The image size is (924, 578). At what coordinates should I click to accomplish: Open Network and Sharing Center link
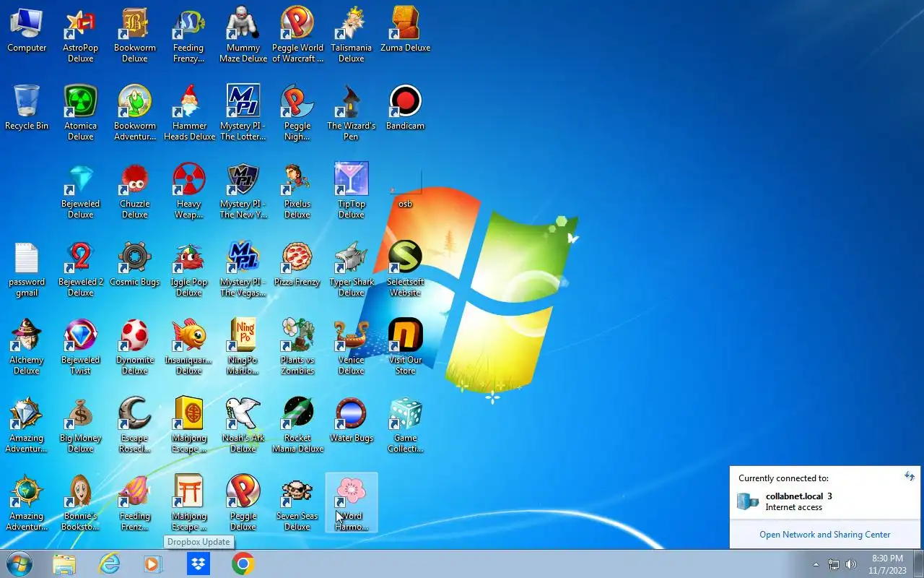[824, 535]
